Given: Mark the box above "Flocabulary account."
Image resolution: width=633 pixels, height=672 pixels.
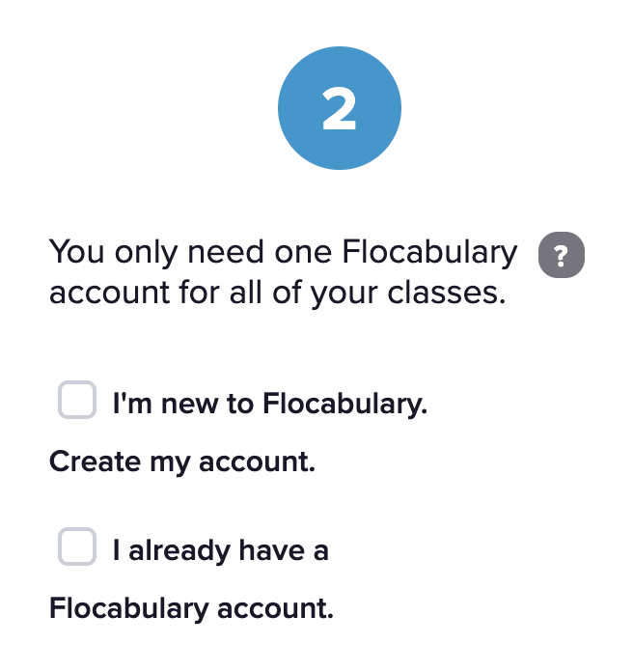Looking at the screenshot, I should coord(77,547).
